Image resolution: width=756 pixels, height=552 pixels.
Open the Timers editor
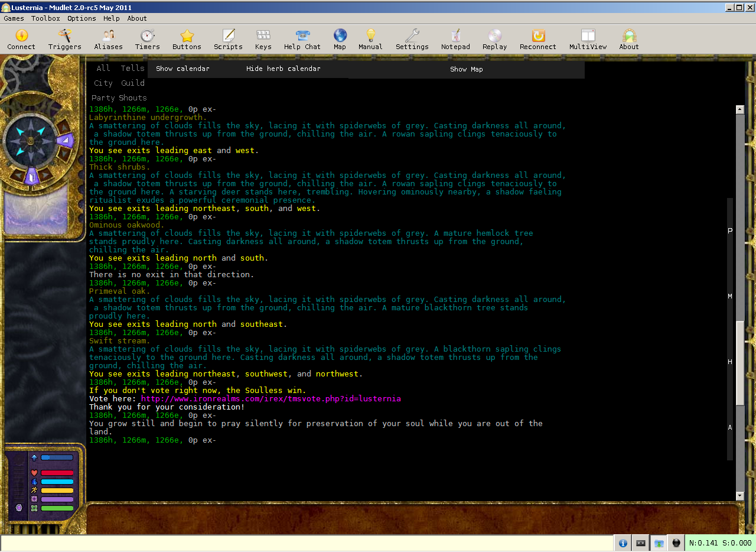[x=148, y=40]
